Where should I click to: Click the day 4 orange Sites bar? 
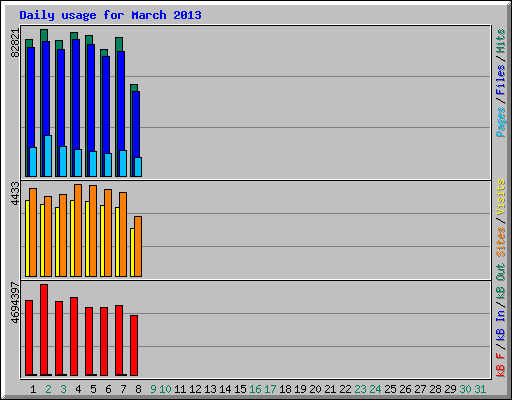pos(78,230)
